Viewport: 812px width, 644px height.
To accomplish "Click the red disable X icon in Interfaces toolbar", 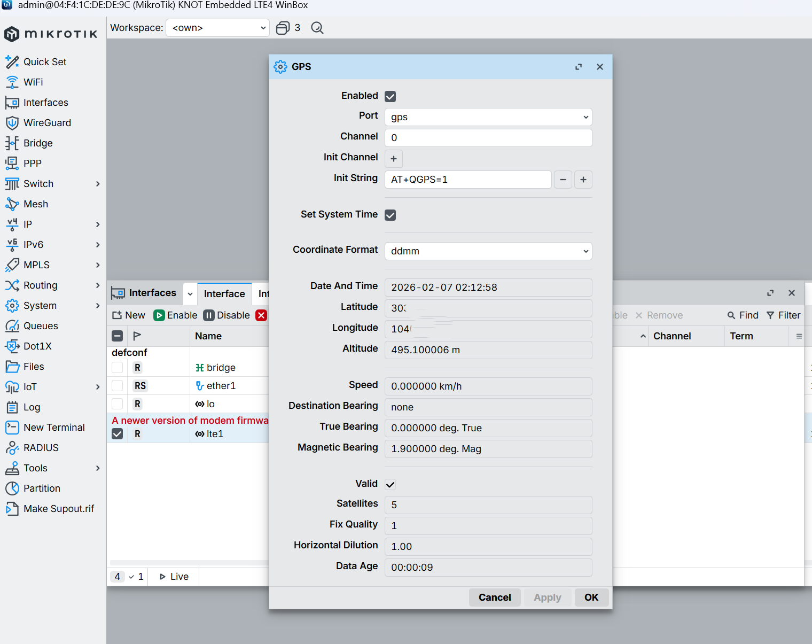I will [x=261, y=315].
